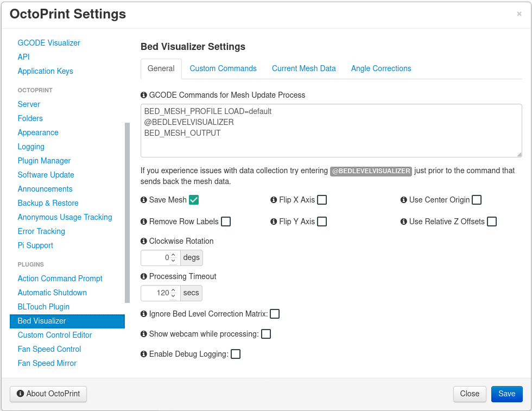Open Appearance settings
532x411 pixels.
point(38,132)
